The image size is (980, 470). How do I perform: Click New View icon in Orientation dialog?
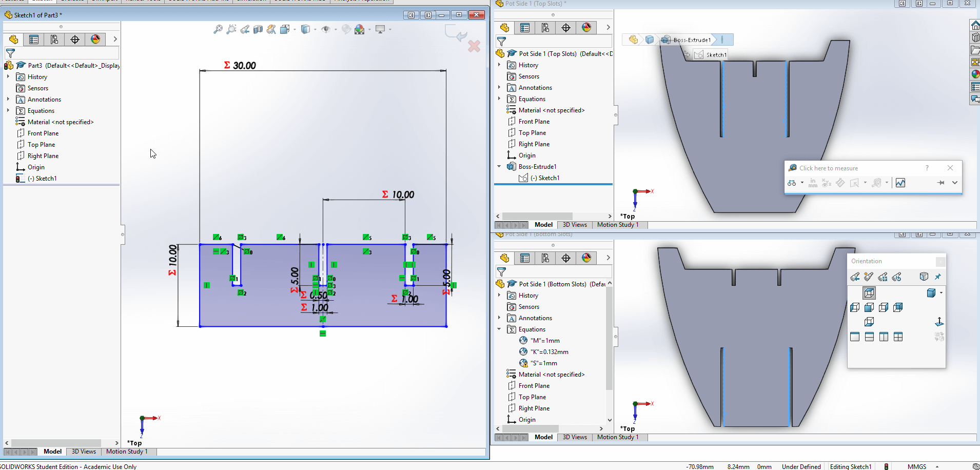point(869,277)
